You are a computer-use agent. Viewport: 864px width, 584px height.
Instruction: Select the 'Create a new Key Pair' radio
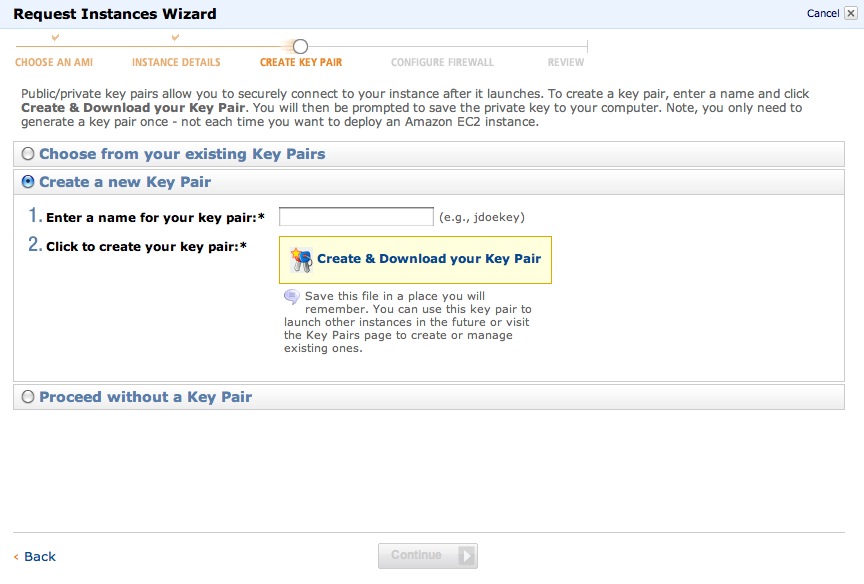click(x=28, y=182)
